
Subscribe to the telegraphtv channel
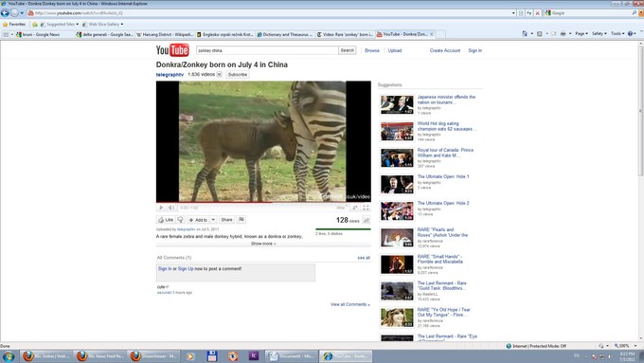coord(238,75)
